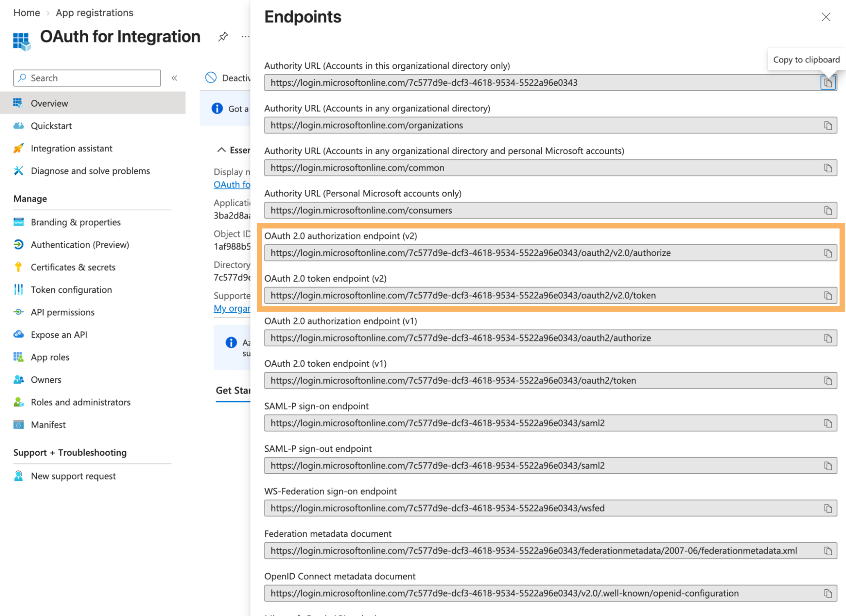The image size is (846, 616).
Task: Open the My organization supported accounts link
Action: (x=232, y=308)
